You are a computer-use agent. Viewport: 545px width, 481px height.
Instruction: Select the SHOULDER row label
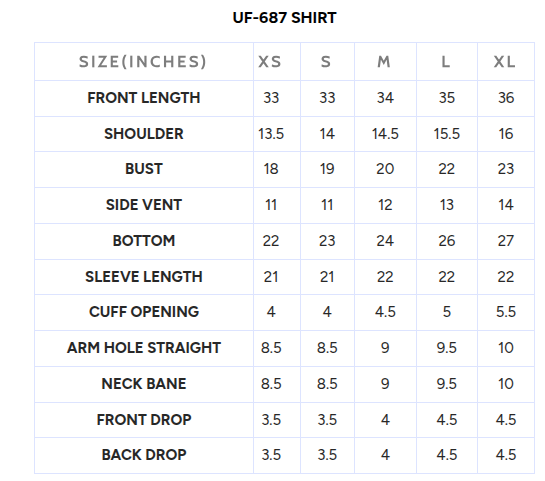[x=144, y=134]
